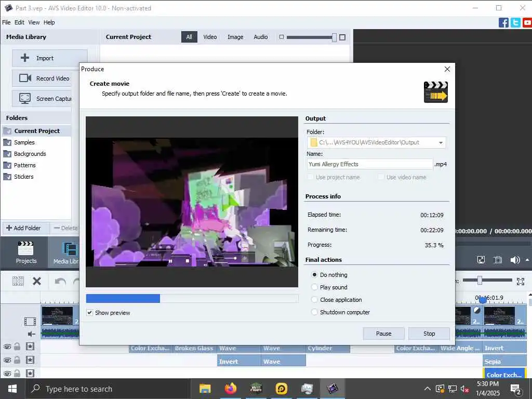Image resolution: width=532 pixels, height=399 pixels.
Task: Open Firefox from taskbar
Action: [x=230, y=389]
